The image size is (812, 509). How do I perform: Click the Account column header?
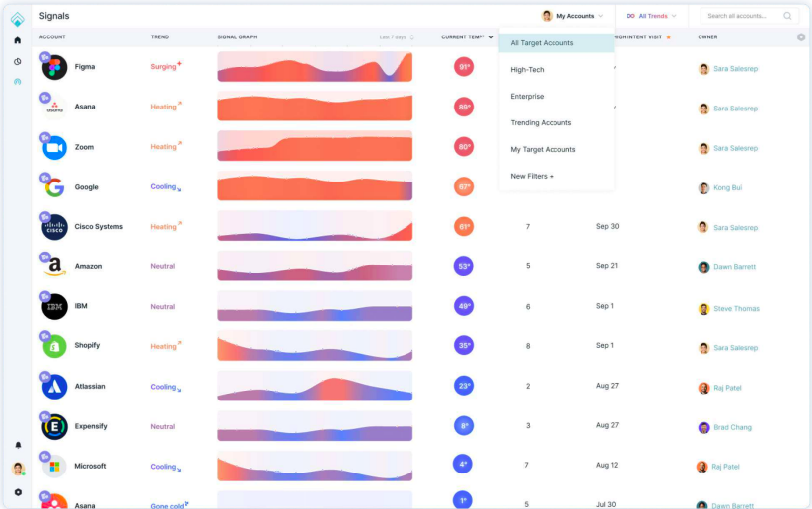52,37
